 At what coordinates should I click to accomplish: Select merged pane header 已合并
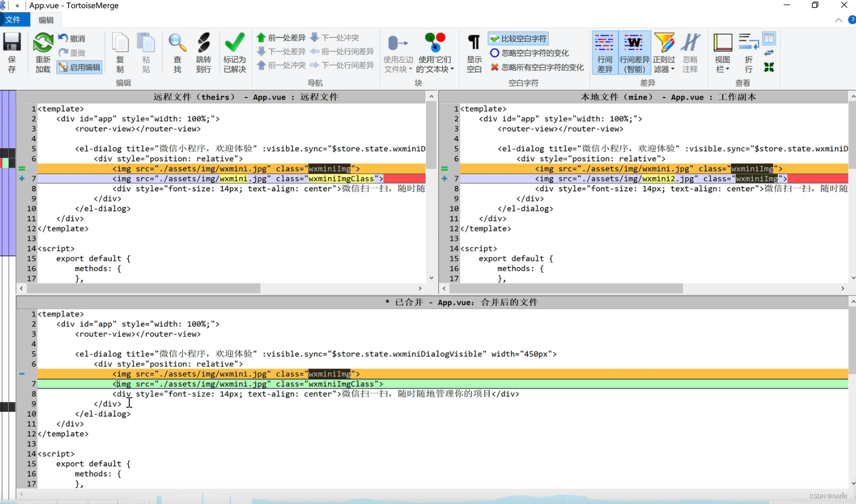tap(432, 302)
